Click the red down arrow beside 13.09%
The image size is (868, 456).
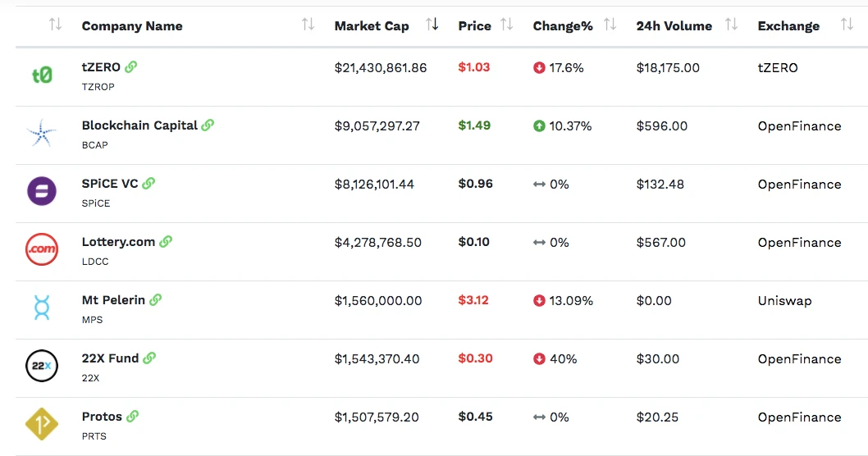539,300
